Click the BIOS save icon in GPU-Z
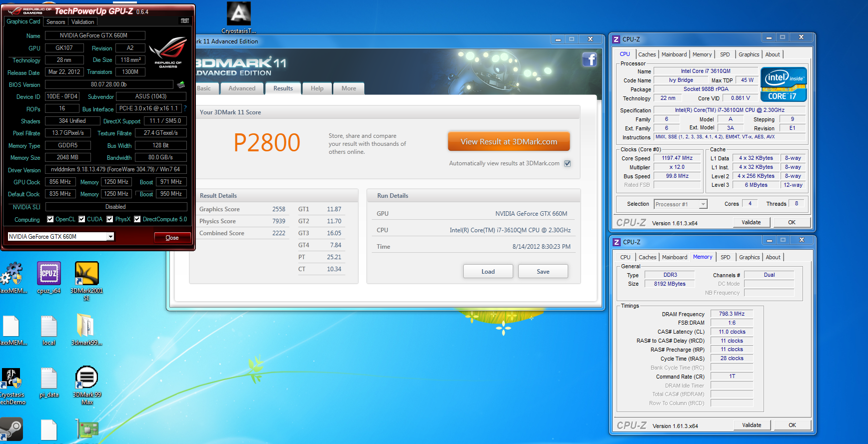 click(x=181, y=84)
